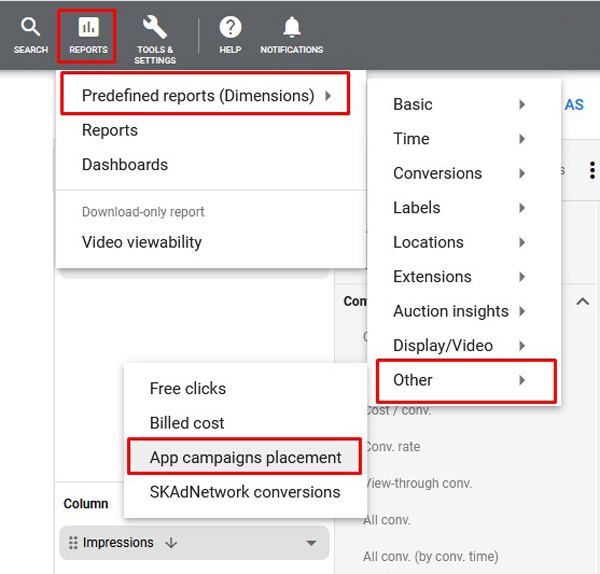The width and height of the screenshot is (600, 574).
Task: Open Dashboards from Reports menu
Action: pos(125,165)
